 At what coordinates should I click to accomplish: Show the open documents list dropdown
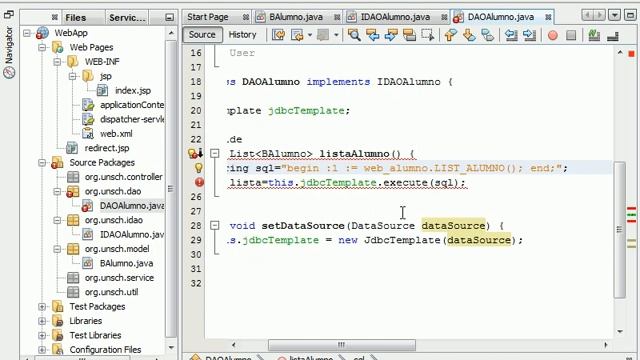click(x=614, y=16)
